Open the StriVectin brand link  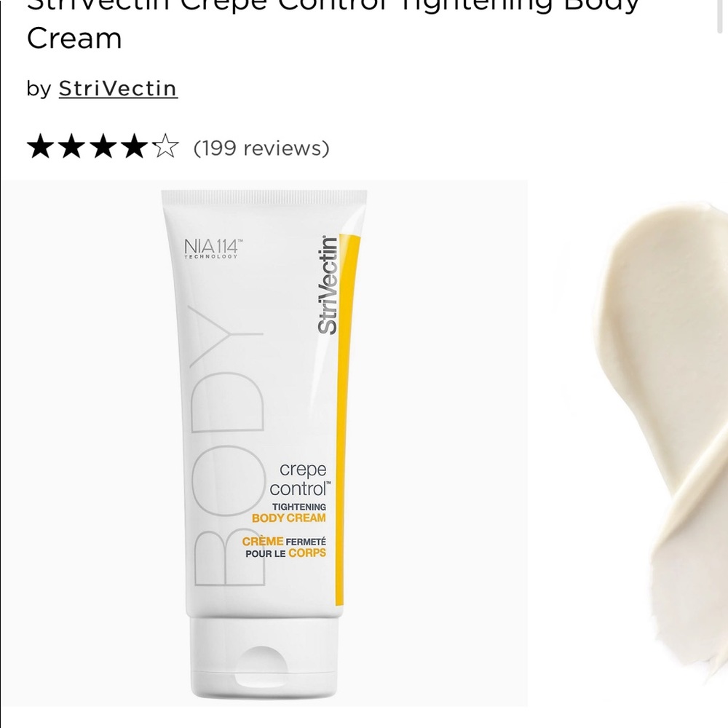coord(118,88)
